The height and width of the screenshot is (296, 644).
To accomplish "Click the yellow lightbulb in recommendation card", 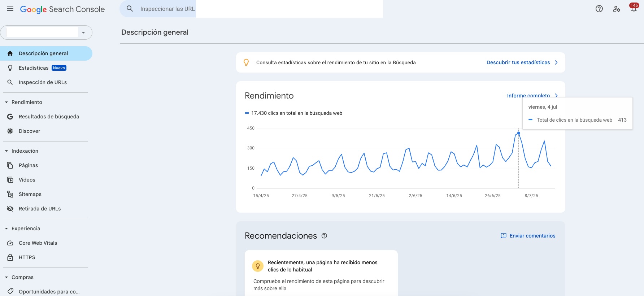I will [x=258, y=266].
